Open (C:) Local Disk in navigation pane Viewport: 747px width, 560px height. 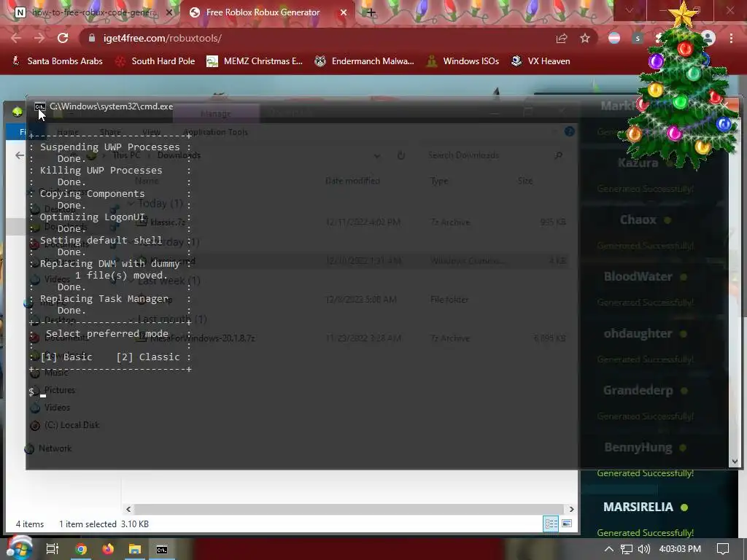(71, 425)
